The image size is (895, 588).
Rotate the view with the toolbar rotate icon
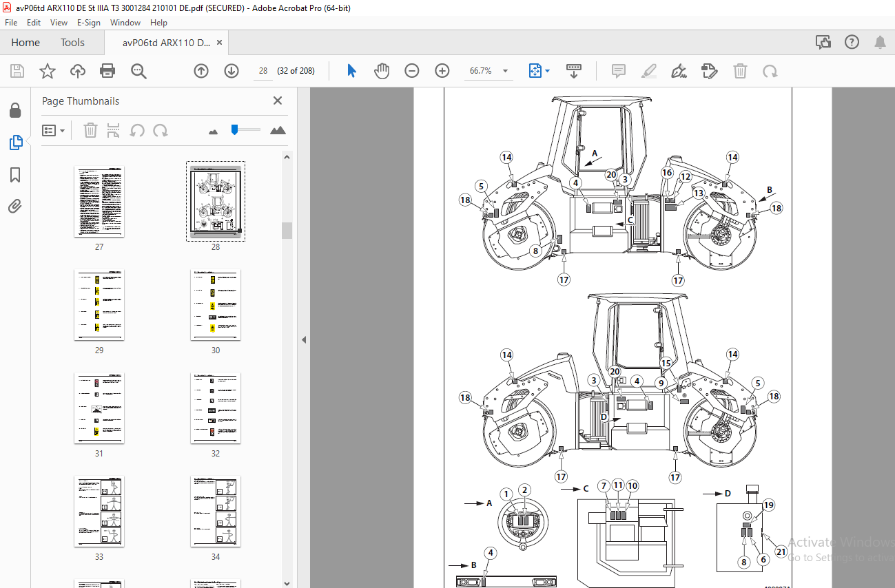click(x=770, y=71)
